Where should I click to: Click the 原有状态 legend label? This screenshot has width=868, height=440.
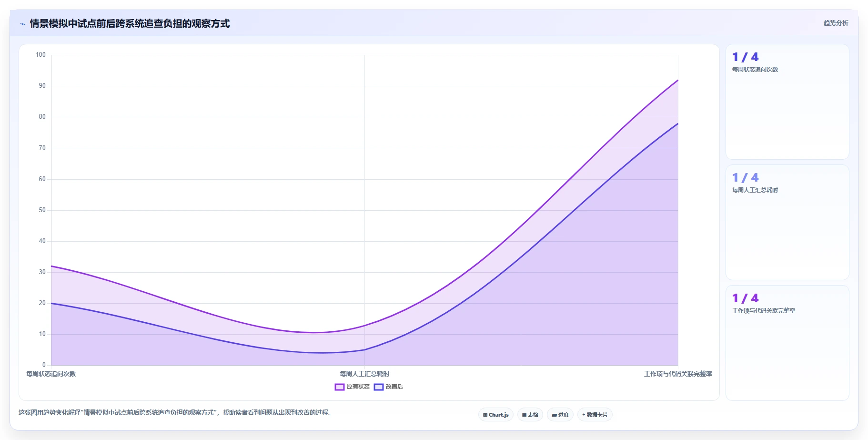coord(358,387)
